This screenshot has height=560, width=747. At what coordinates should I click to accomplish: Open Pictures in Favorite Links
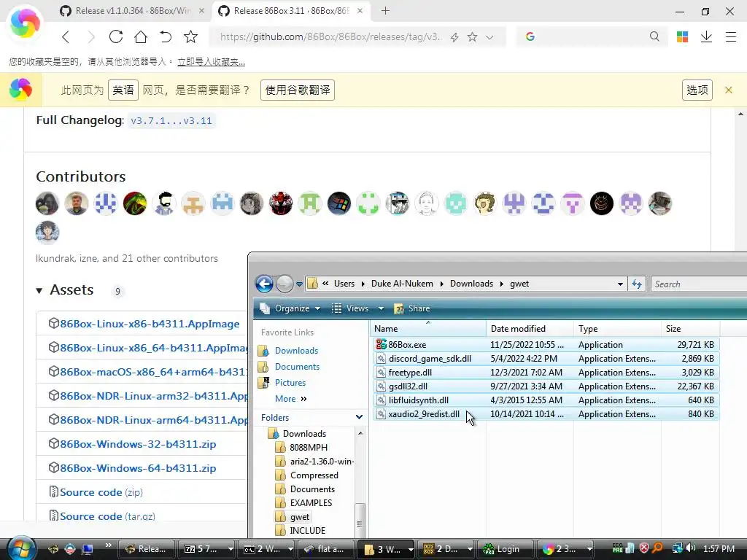pyautogui.click(x=290, y=383)
